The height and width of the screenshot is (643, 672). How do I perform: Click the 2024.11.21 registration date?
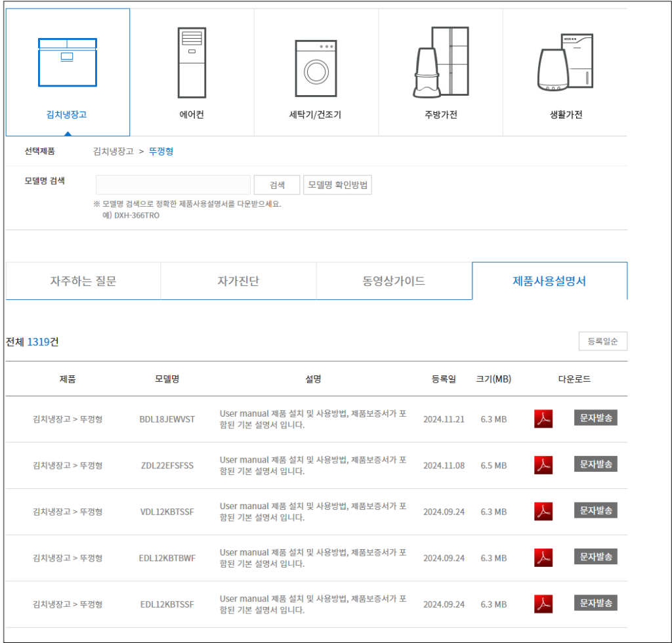(444, 419)
